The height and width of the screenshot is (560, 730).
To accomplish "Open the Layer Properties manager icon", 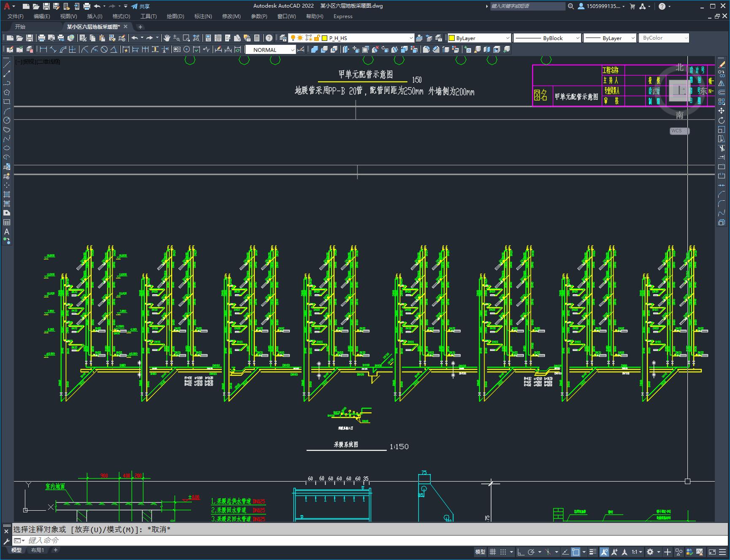I will click(283, 38).
